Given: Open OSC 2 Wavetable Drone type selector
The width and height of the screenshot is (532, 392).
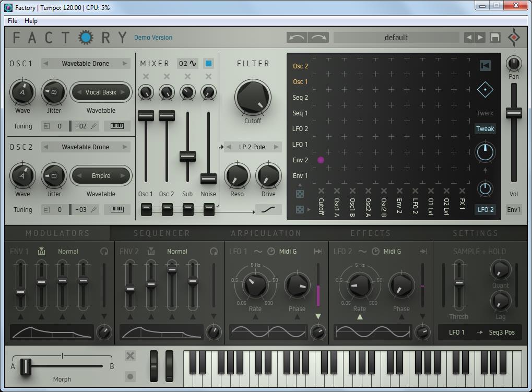Looking at the screenshot, I should pos(86,147).
